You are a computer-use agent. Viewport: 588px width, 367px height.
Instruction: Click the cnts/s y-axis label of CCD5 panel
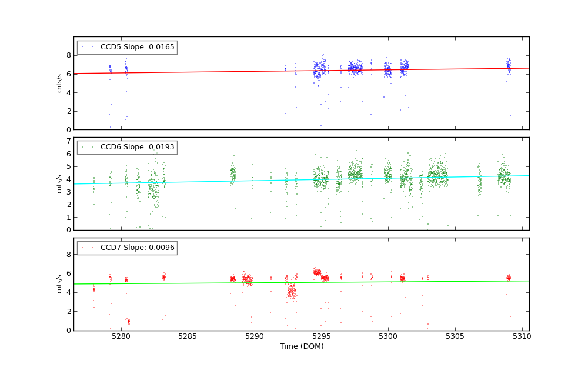pos(59,83)
